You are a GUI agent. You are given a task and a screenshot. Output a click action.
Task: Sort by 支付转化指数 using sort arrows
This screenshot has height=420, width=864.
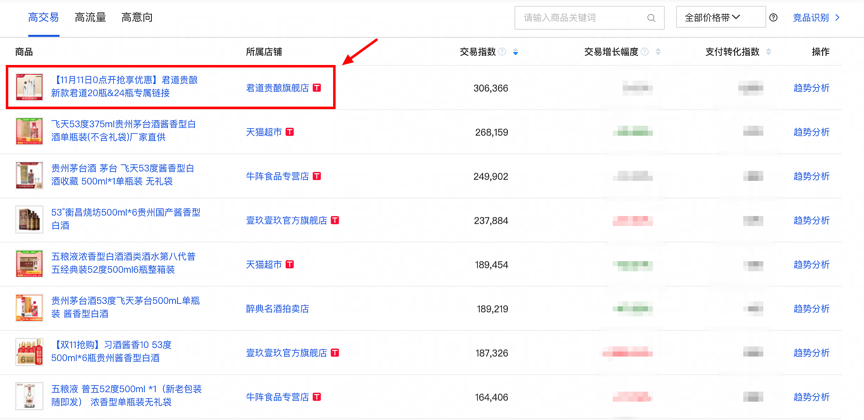coord(769,52)
